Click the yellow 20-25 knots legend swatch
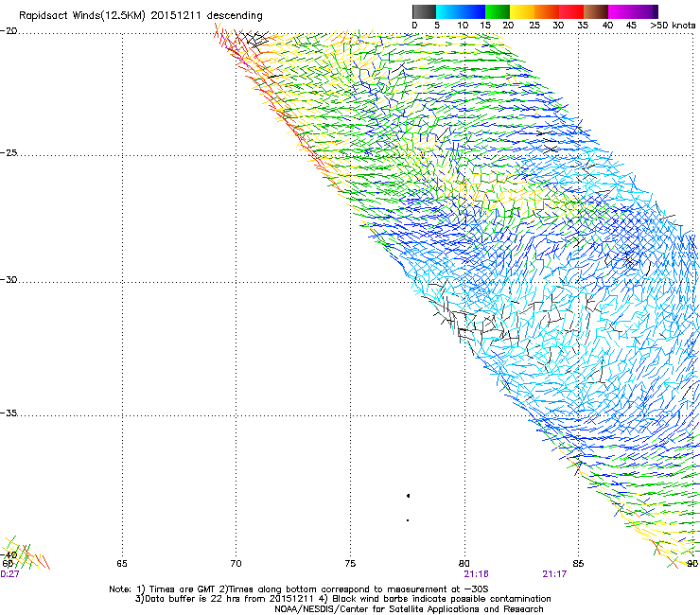 coord(522,11)
